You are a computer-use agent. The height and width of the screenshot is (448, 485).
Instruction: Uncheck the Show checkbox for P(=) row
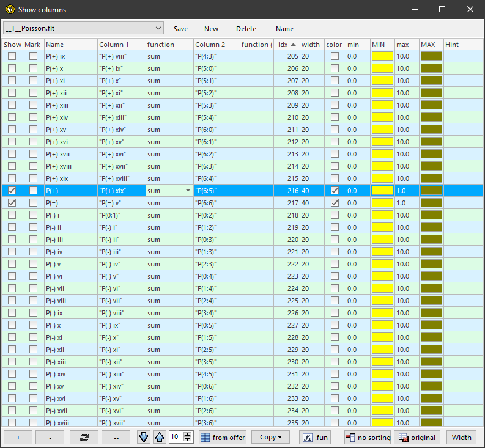click(x=12, y=203)
